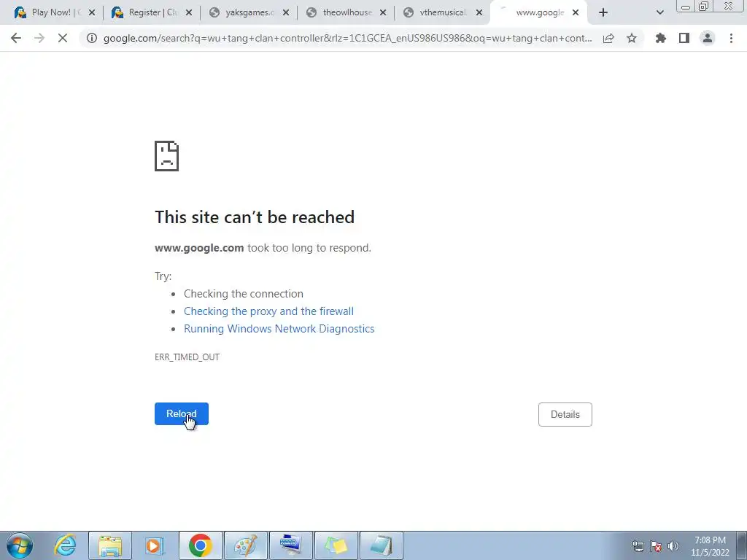Open Windows Media Player from taskbar
This screenshot has width=747, height=560.
(x=155, y=545)
